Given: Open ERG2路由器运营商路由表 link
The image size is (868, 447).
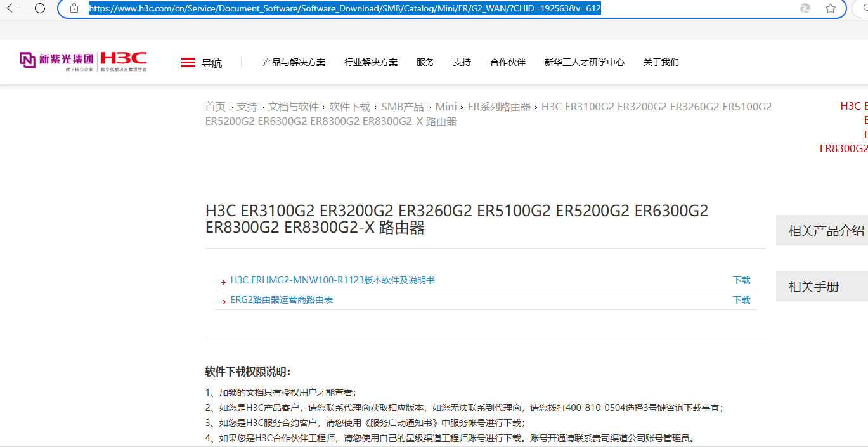Looking at the screenshot, I should click(282, 300).
